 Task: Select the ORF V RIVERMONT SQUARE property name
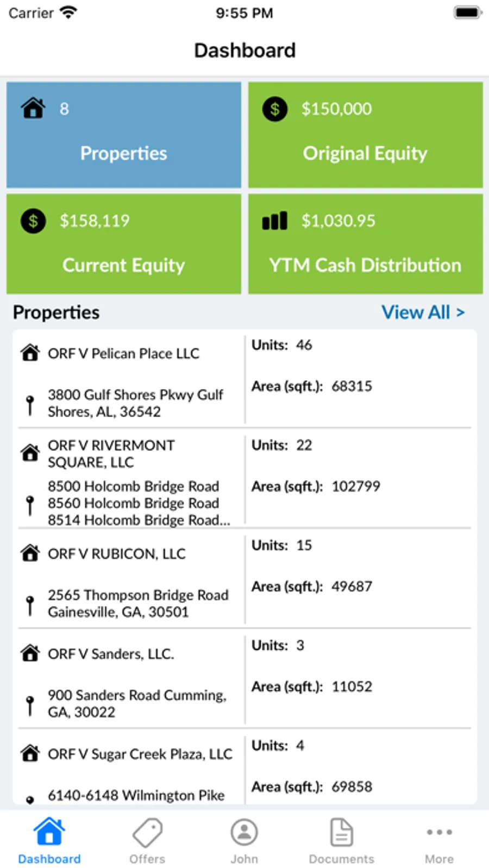[111, 454]
